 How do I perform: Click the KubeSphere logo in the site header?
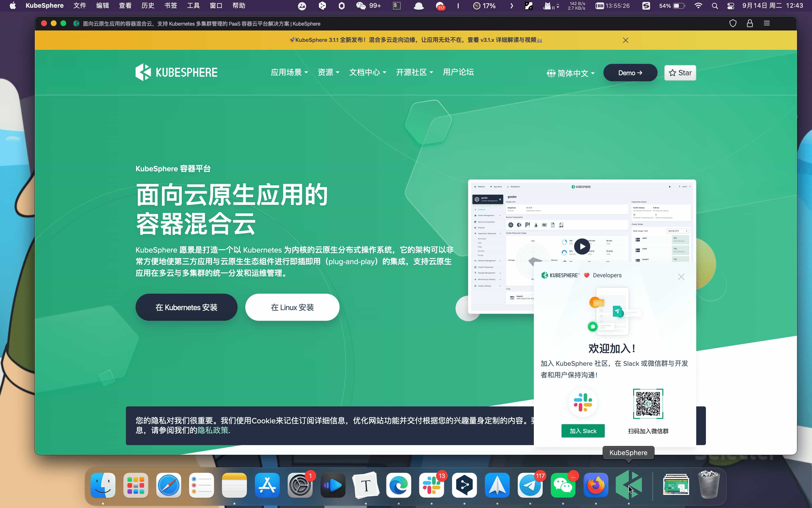(x=176, y=72)
